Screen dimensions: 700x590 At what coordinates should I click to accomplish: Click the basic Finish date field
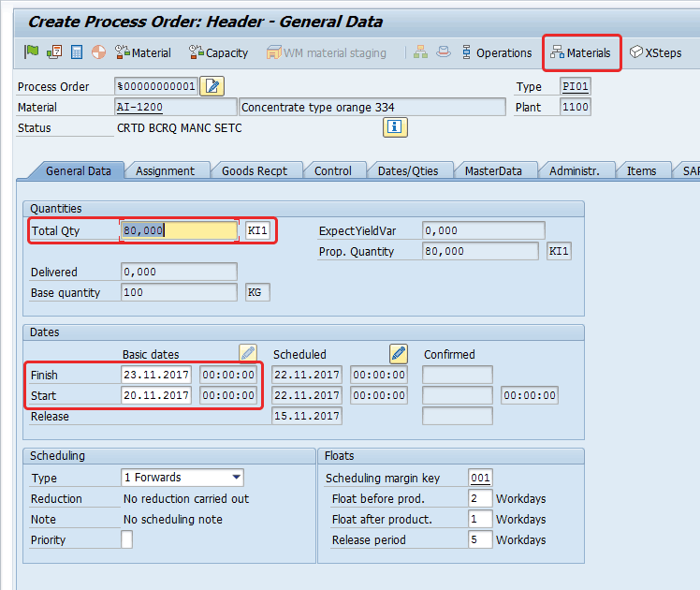156,375
